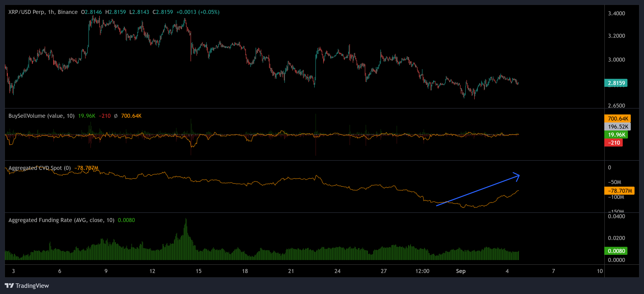The width and height of the screenshot is (644, 294).
Task: Click the 2.8159 current price label
Action: pos(616,83)
